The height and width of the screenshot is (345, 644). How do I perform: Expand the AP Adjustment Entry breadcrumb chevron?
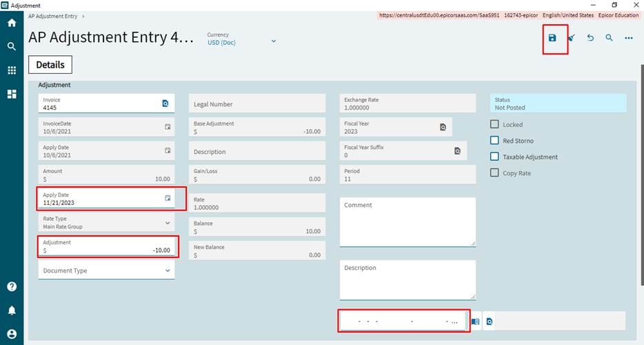(83, 17)
